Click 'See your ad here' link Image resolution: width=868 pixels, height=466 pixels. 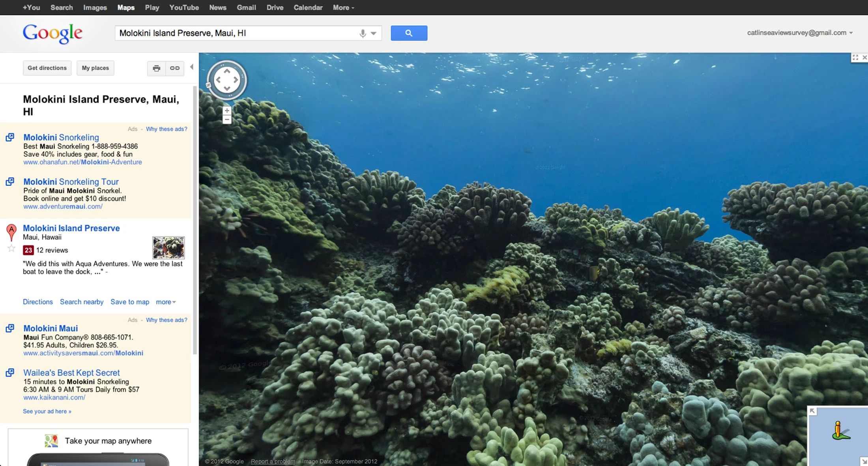coord(47,411)
